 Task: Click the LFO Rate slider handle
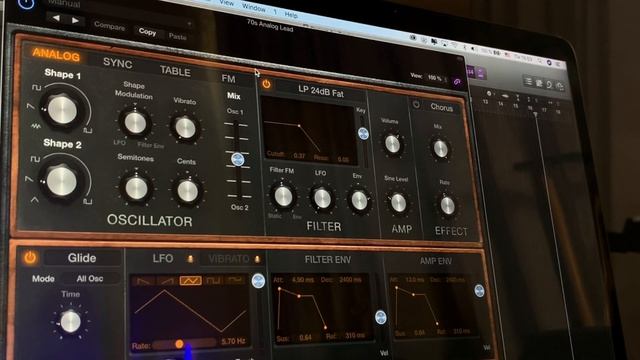point(179,344)
